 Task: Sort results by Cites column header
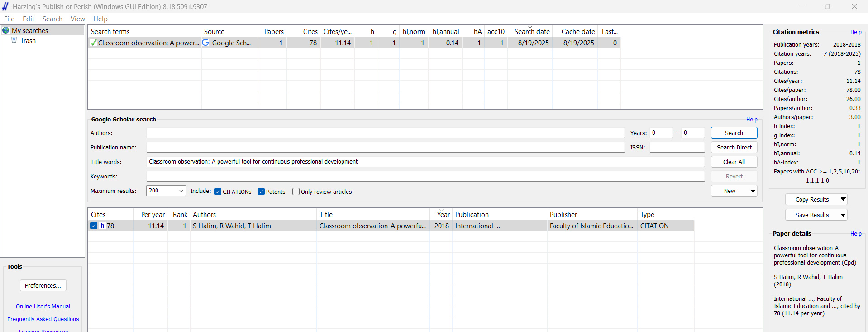(110, 214)
